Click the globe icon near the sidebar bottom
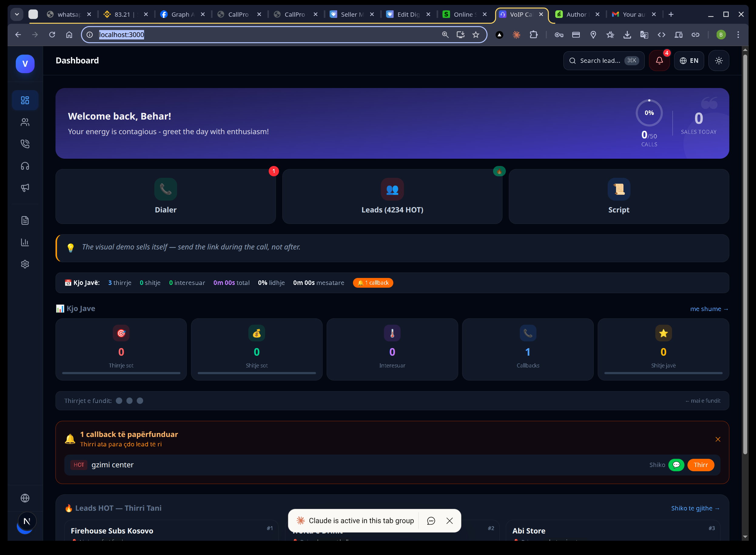Image resolution: width=756 pixels, height=555 pixels. coord(25,498)
